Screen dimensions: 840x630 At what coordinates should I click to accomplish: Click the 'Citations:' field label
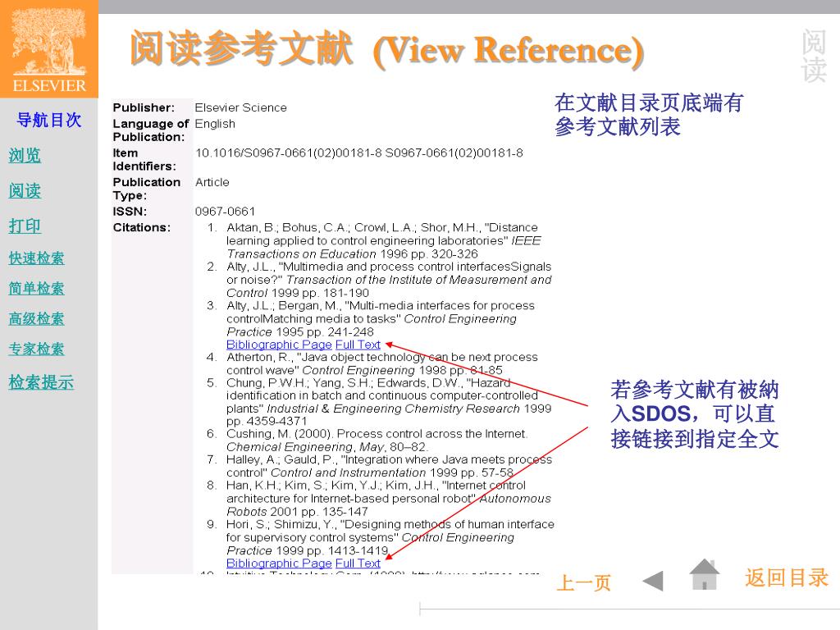pos(142,228)
